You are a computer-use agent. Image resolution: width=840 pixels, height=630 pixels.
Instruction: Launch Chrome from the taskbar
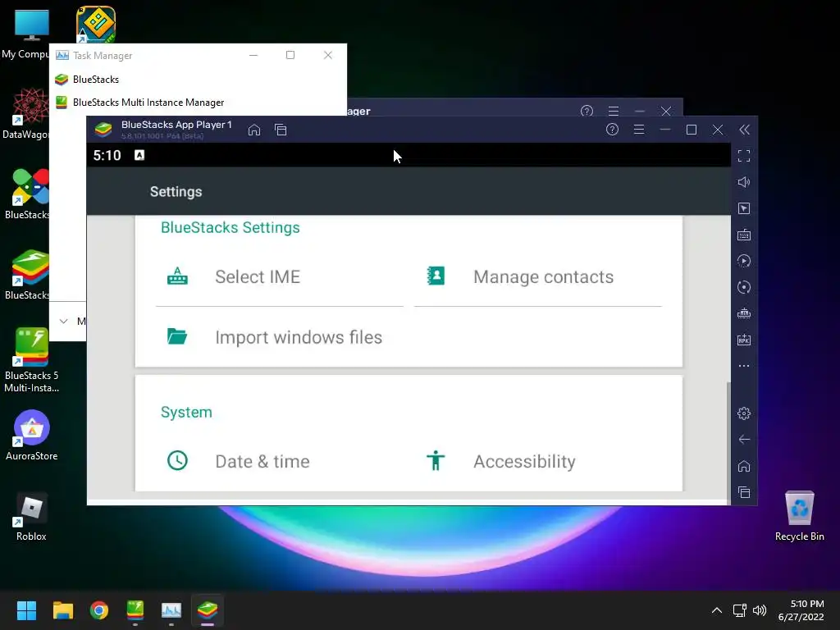[x=99, y=610]
